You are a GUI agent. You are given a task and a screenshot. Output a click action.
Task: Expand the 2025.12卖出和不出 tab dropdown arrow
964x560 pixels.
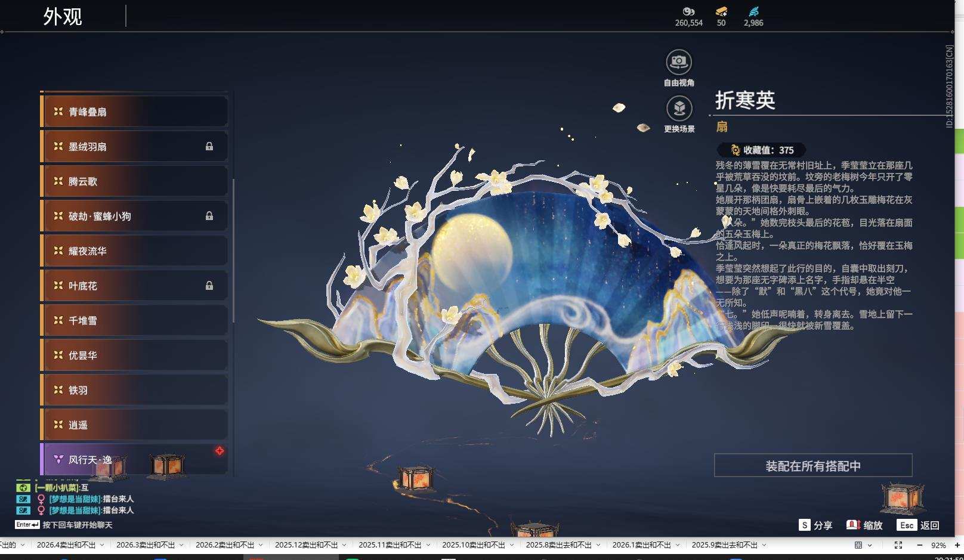click(344, 545)
